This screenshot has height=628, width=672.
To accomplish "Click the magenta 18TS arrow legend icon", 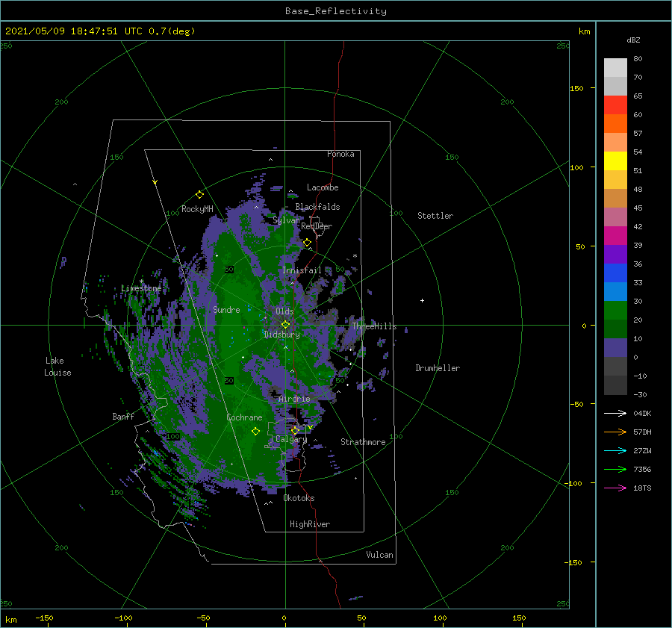I will point(615,488).
